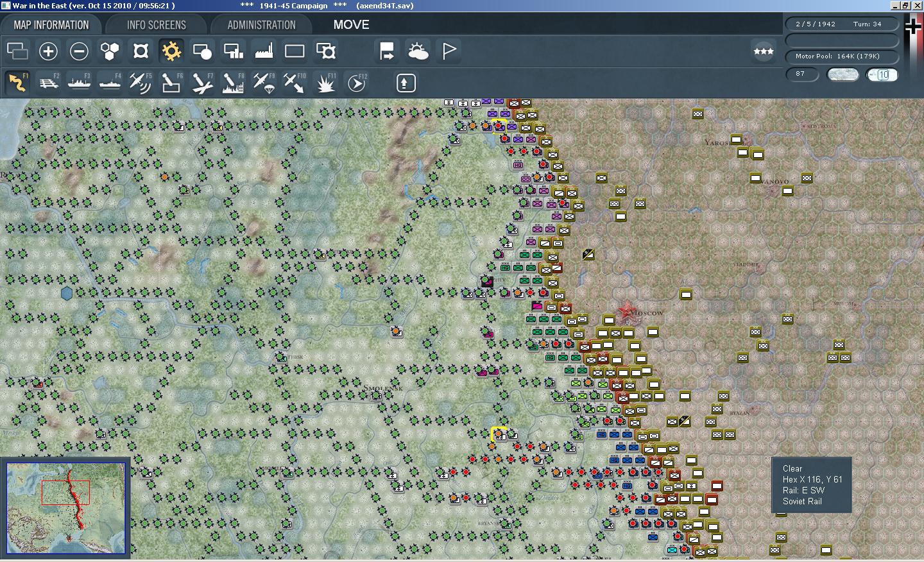Select Amphibious F4 ship icon
Screen dimensions: 924x562
pos(110,83)
